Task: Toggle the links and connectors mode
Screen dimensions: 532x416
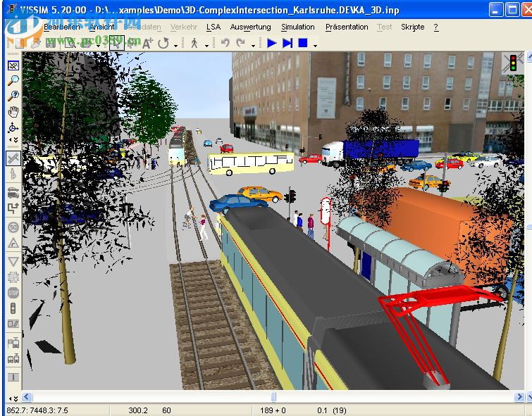Action: [x=13, y=158]
